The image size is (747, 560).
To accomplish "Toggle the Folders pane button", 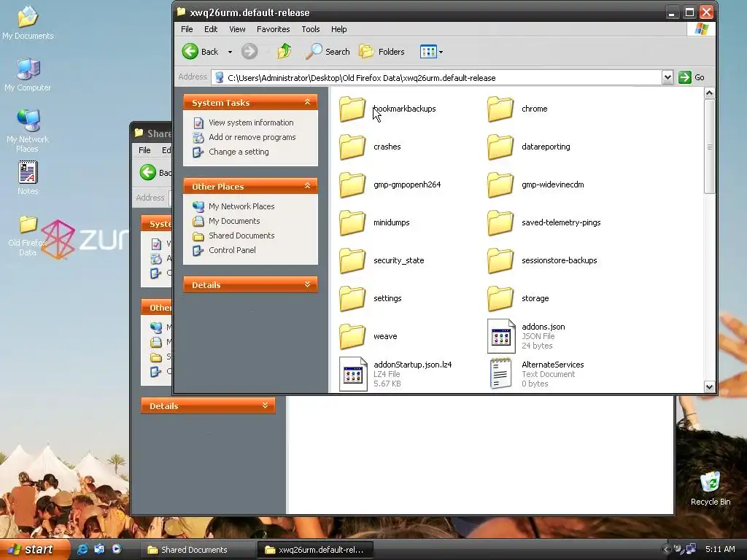I will [382, 52].
